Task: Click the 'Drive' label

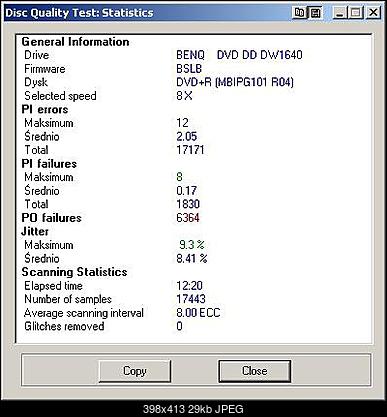Action: tap(37, 55)
